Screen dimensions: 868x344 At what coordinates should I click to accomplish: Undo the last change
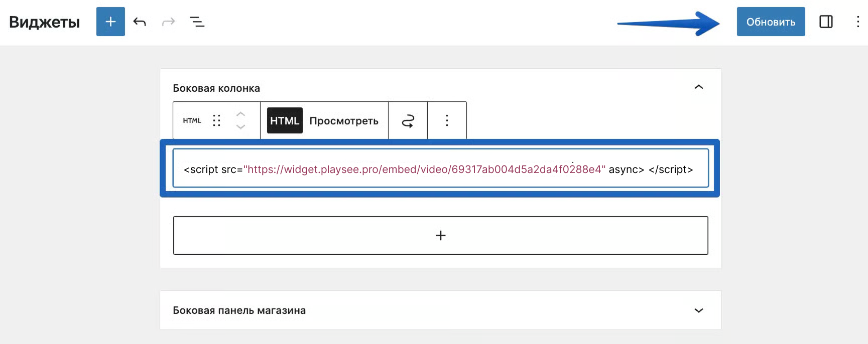point(140,22)
